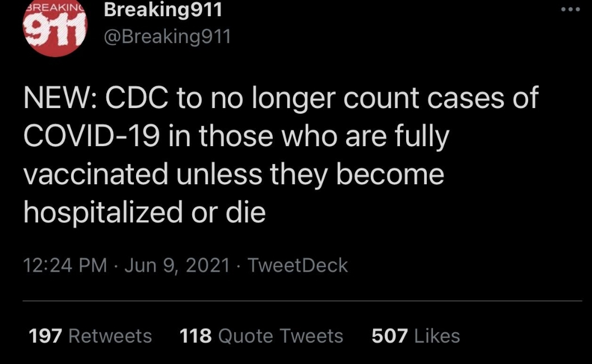View the 197 Retweets list
Viewport: 592px width, 364px height.
[x=90, y=335]
